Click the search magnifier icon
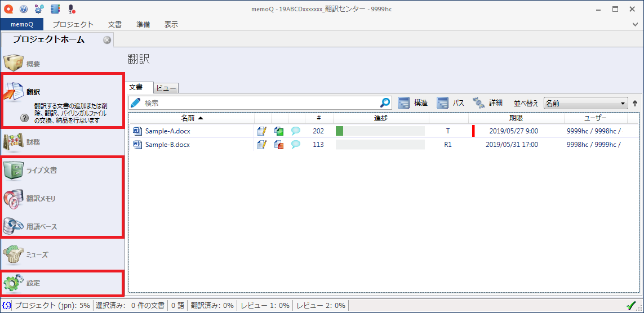The image size is (644, 313). [x=385, y=103]
